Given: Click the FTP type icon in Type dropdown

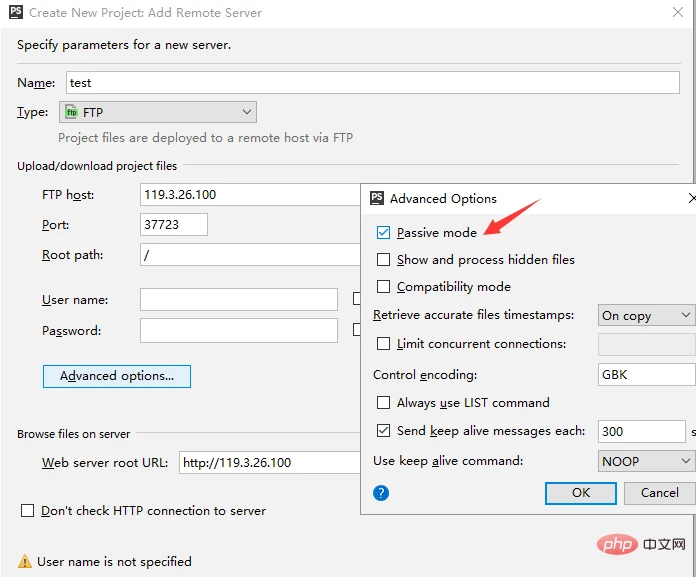Looking at the screenshot, I should coord(71,112).
